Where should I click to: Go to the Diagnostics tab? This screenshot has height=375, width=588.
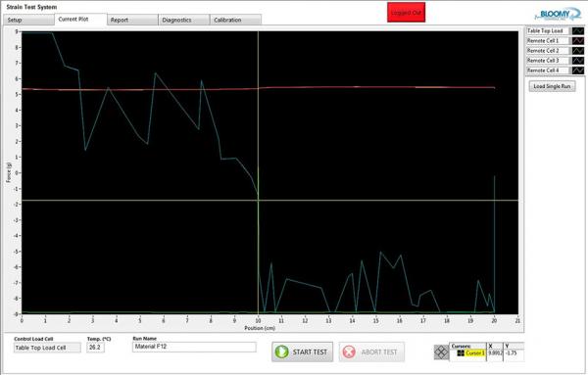click(x=184, y=20)
